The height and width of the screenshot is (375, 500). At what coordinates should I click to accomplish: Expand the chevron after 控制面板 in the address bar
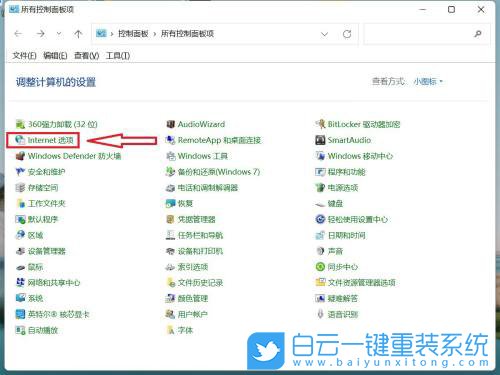point(155,34)
